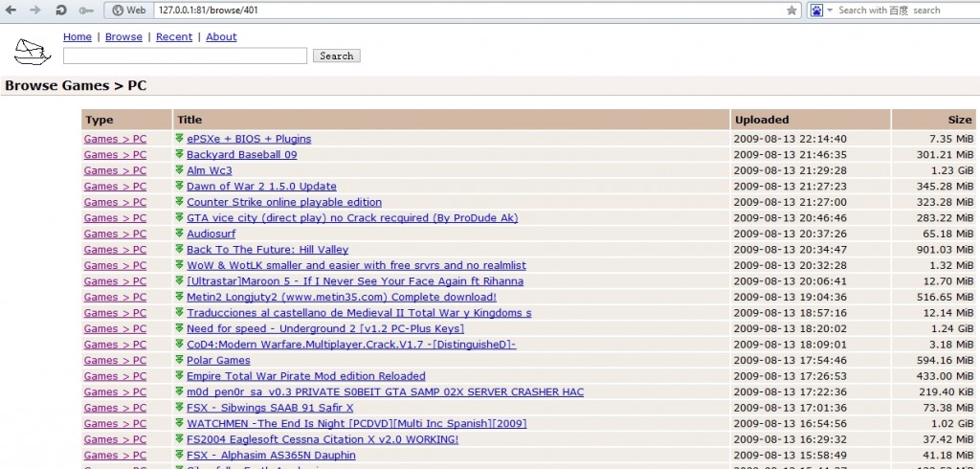This screenshot has height=469, width=980.
Task: Click download arrow for WATCHMEN End Is Night
Action: [x=179, y=423]
